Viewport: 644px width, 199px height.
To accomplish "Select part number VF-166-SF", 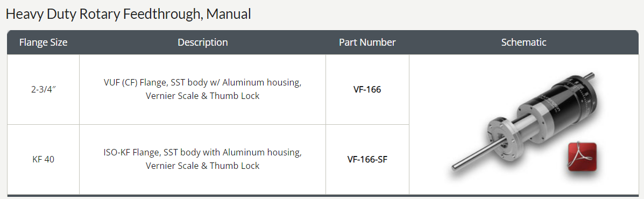I will (367, 159).
